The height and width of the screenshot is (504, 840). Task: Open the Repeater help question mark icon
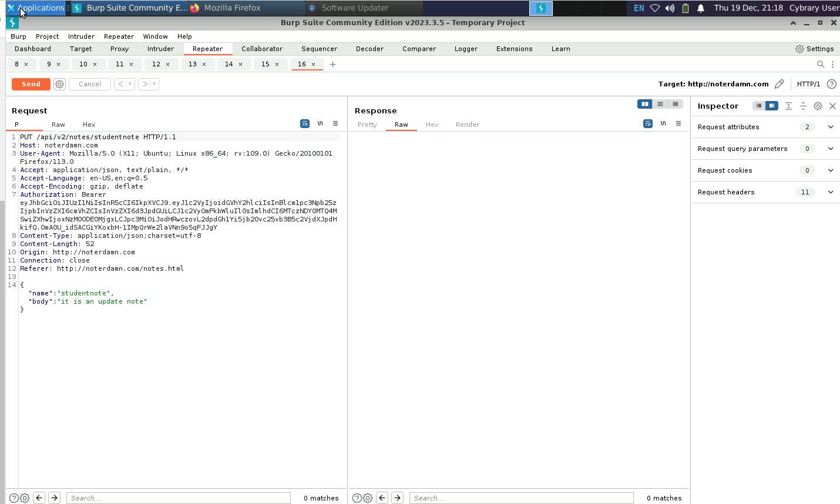pyautogui.click(x=831, y=84)
